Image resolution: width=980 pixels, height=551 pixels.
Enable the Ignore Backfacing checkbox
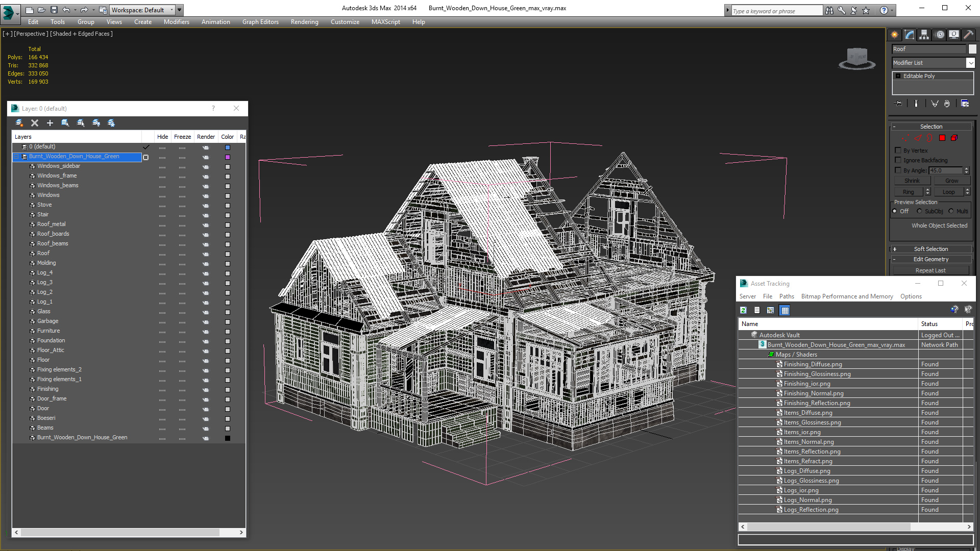coord(898,160)
